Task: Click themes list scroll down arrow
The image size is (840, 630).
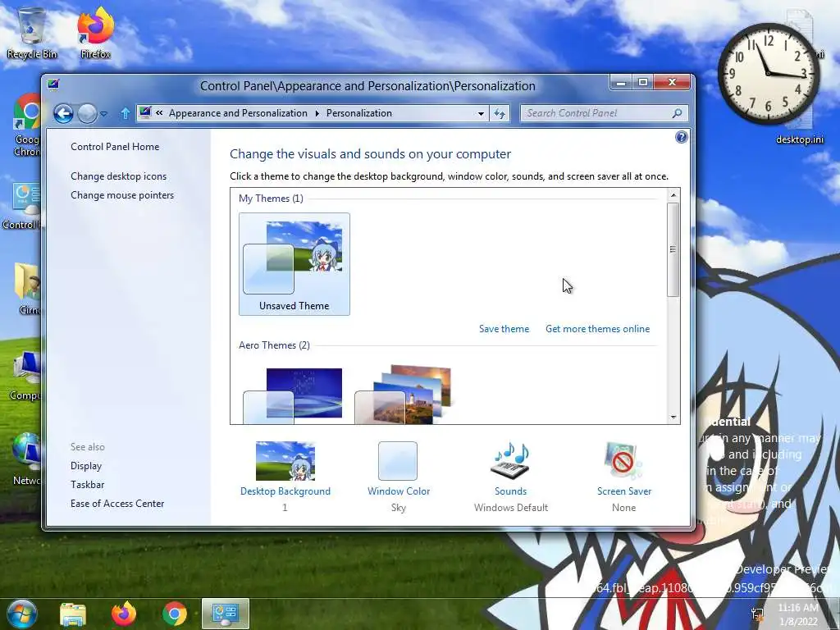Action: (x=673, y=418)
